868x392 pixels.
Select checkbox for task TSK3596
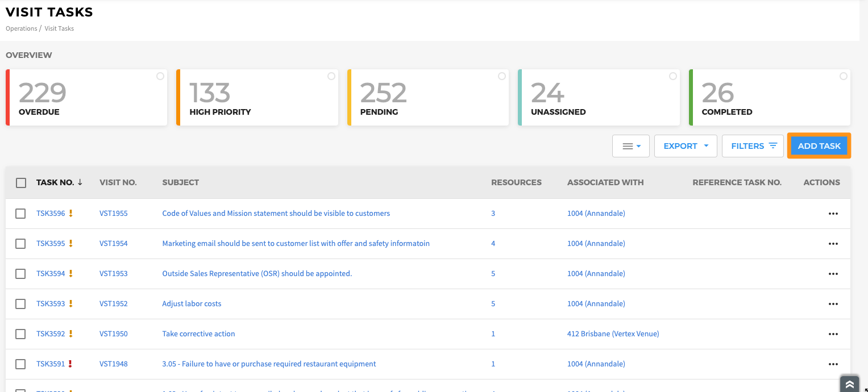20,214
